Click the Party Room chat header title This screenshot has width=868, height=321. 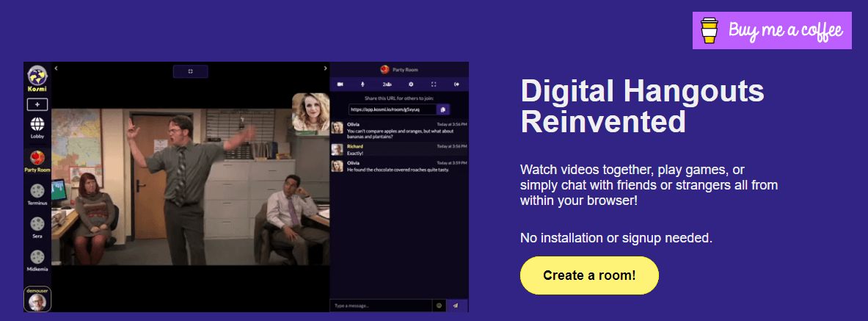(405, 69)
